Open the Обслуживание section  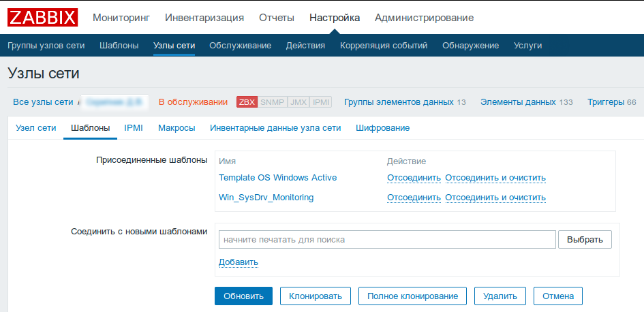(x=241, y=46)
